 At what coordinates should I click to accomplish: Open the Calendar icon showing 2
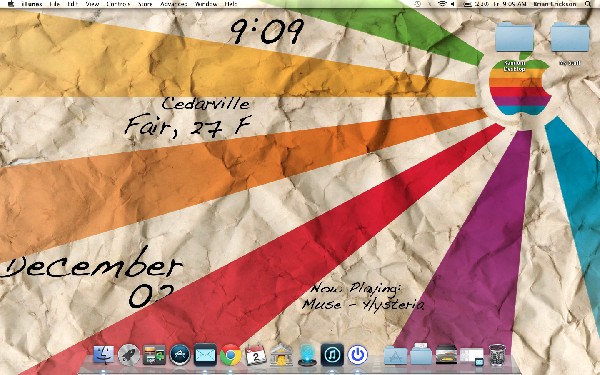256,355
